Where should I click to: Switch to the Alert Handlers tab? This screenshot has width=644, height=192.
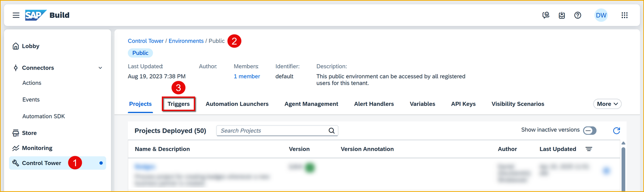374,104
